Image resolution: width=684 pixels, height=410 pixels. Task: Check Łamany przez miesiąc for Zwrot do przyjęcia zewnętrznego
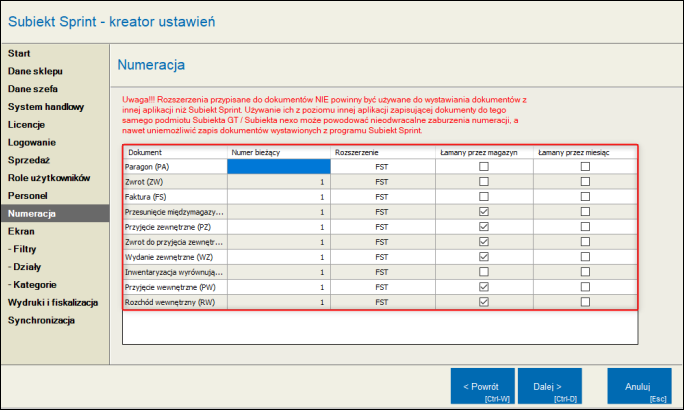(x=585, y=242)
